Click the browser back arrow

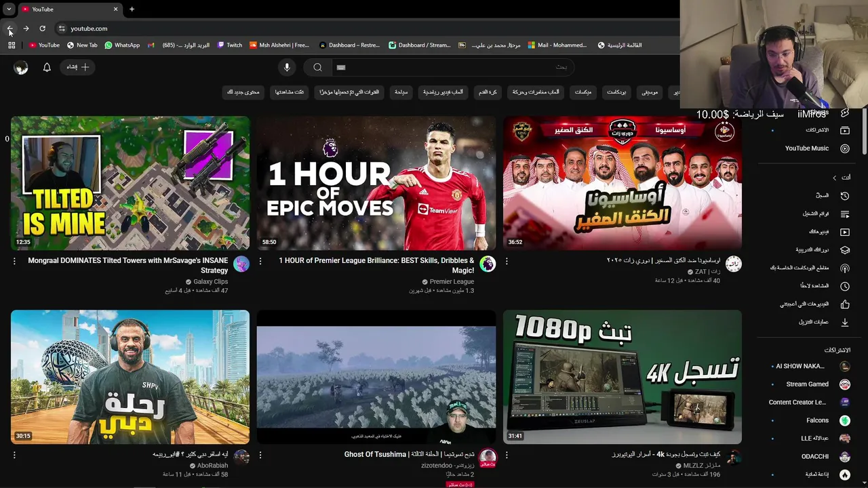tap(10, 28)
